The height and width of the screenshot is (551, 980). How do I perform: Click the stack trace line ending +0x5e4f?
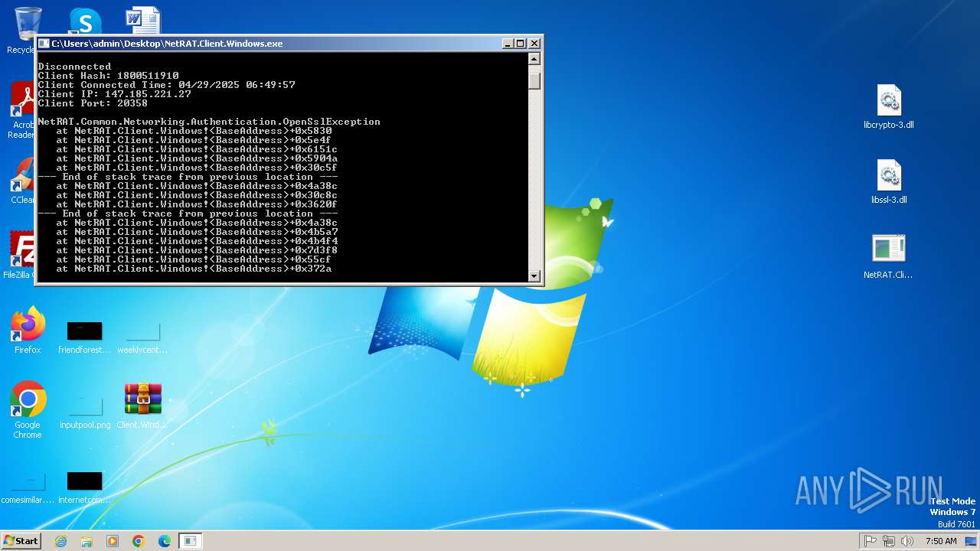pyautogui.click(x=194, y=140)
